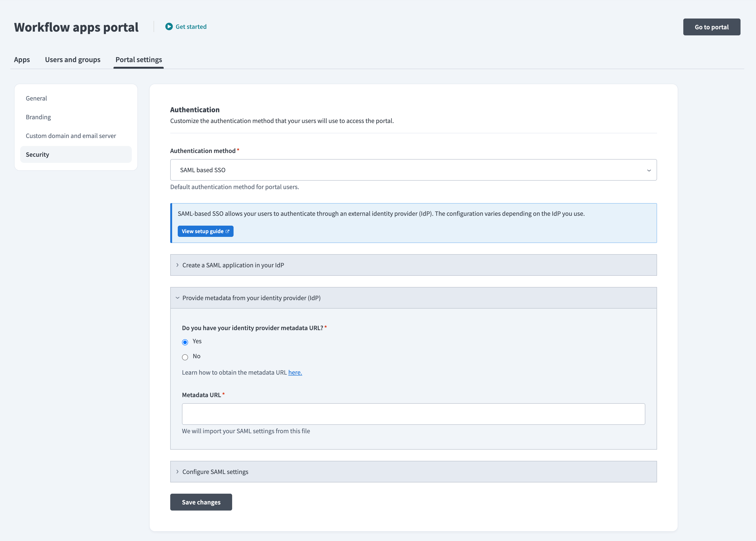The height and width of the screenshot is (541, 756).
Task: Open the 'here.' metadata URL help link
Action: (295, 373)
